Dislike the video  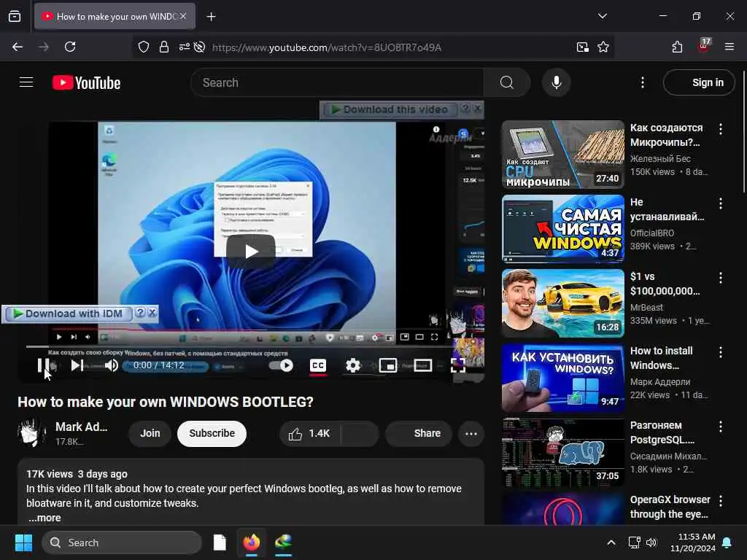tap(360, 433)
